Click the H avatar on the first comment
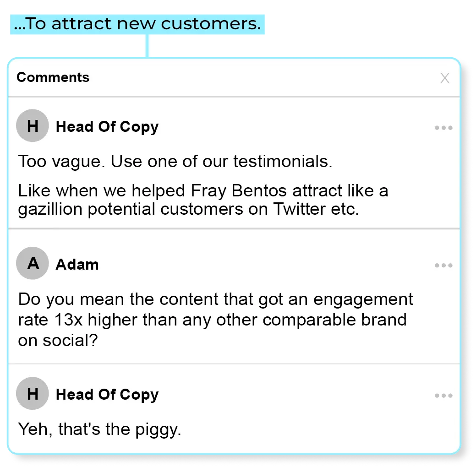The width and height of the screenshot is (476, 472). coord(33,126)
